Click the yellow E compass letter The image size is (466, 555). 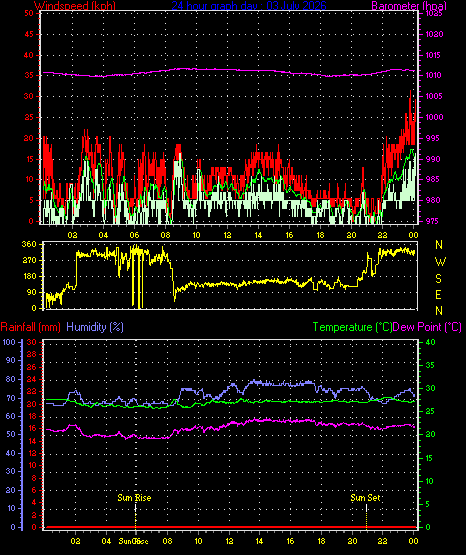(x=439, y=294)
